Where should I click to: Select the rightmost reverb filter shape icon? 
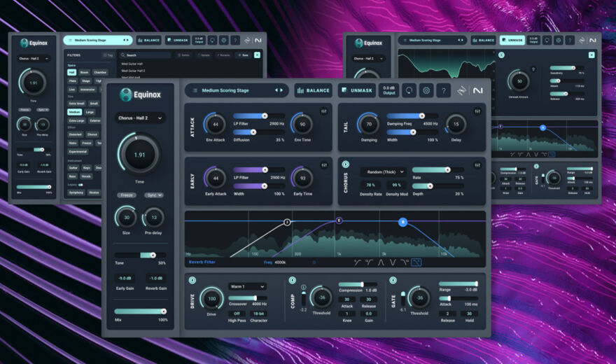(416, 262)
